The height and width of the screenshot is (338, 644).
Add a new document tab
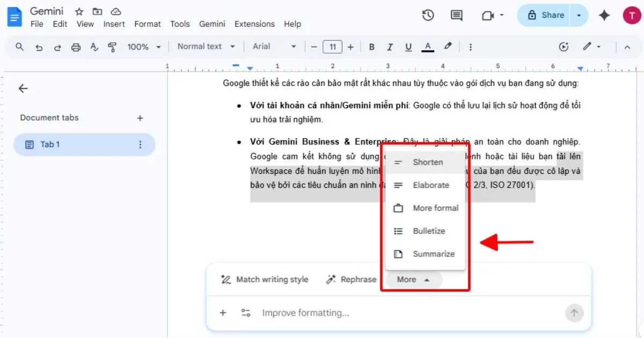(140, 118)
